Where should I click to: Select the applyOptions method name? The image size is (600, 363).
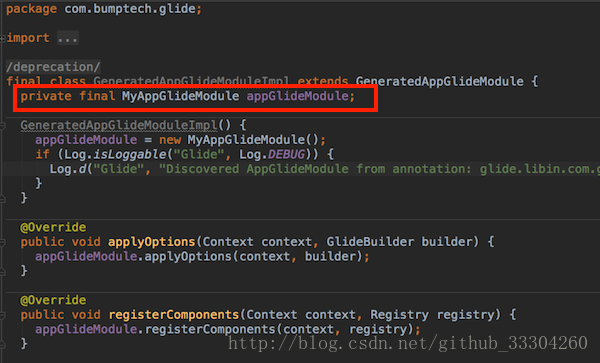point(152,242)
